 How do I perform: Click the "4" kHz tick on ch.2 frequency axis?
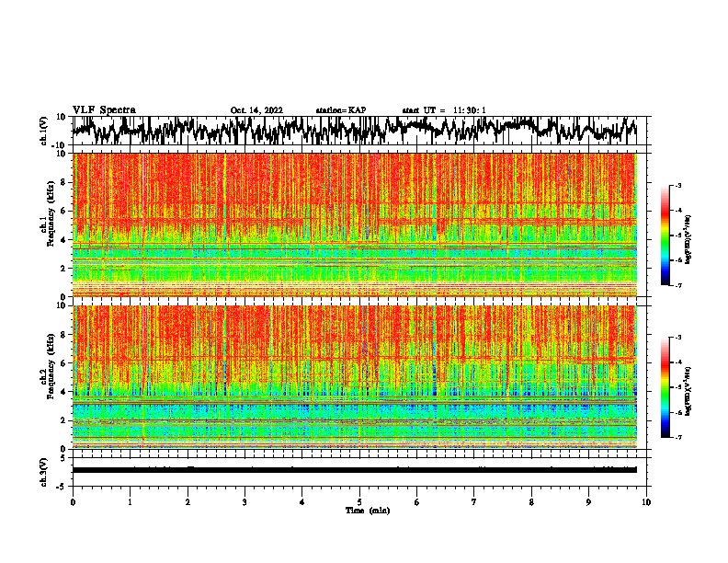(x=64, y=392)
